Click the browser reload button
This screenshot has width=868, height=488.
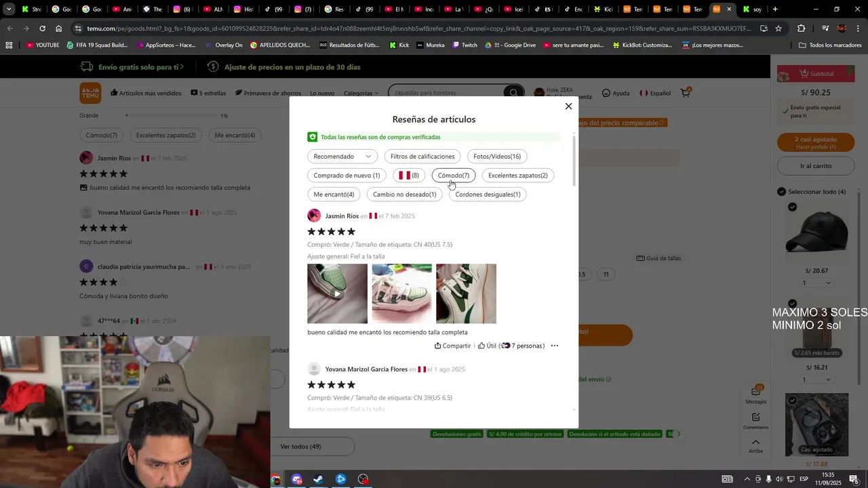coord(42,28)
